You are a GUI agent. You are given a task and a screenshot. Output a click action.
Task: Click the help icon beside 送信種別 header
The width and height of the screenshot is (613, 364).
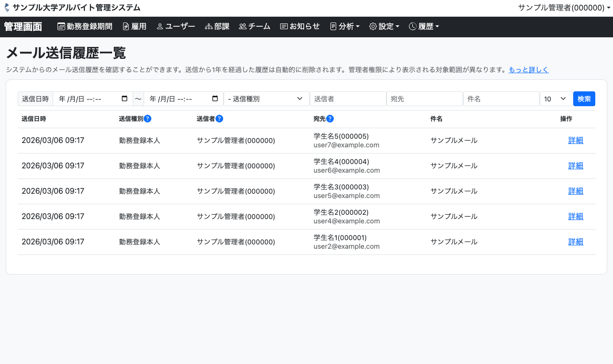pyautogui.click(x=148, y=119)
